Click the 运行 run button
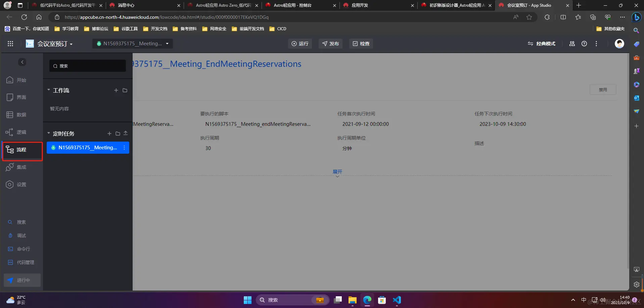644x308 pixels. (x=300, y=44)
